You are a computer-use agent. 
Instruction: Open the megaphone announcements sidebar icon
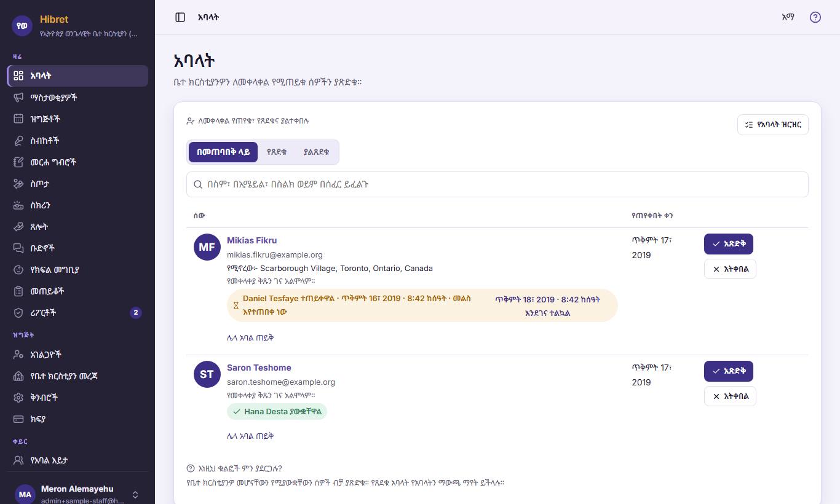point(18,97)
